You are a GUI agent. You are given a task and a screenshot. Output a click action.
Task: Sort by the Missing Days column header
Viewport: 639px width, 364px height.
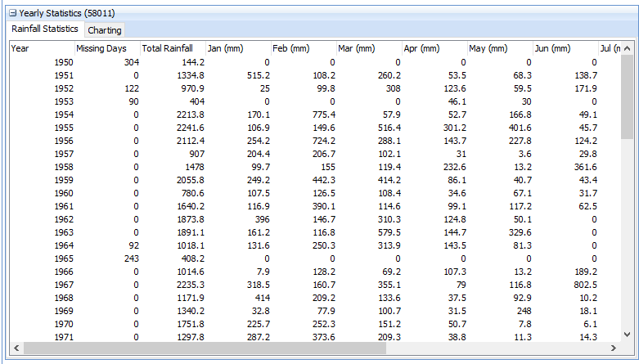pyautogui.click(x=107, y=48)
